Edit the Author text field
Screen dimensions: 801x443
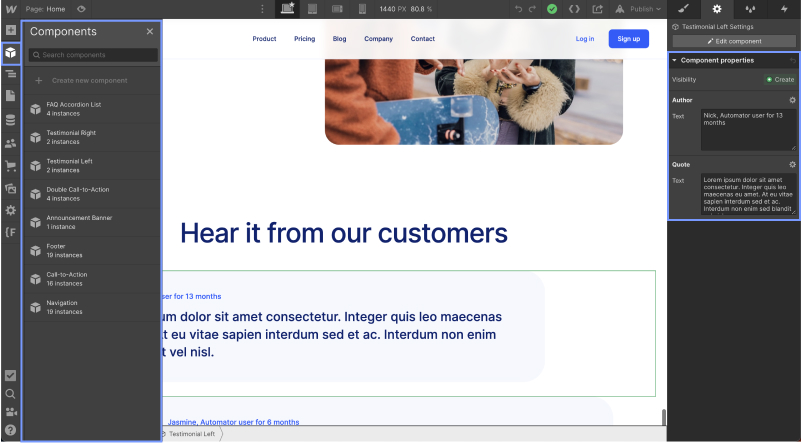(748, 130)
